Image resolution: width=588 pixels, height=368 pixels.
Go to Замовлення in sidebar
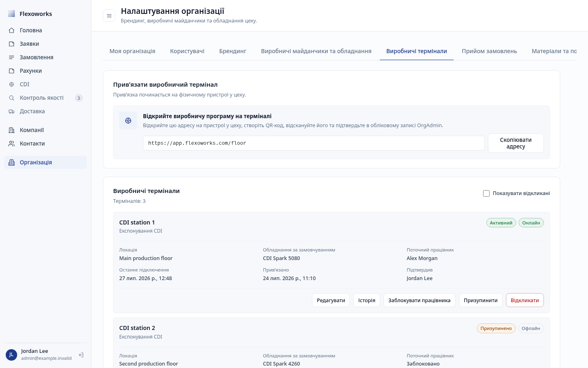(45, 57)
